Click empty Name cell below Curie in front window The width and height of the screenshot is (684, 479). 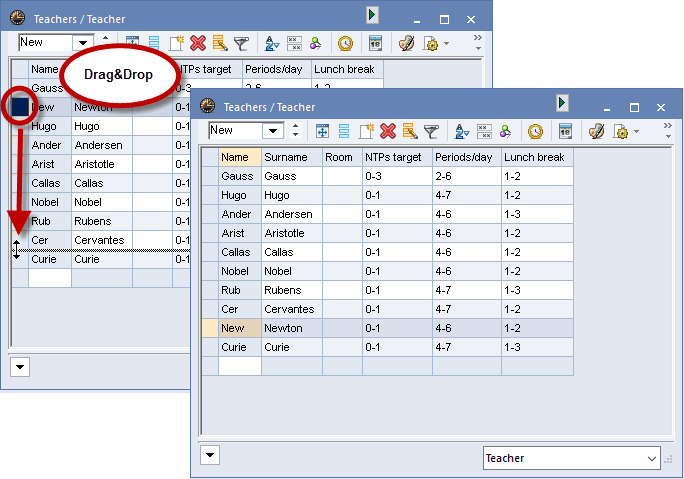pyautogui.click(x=240, y=366)
